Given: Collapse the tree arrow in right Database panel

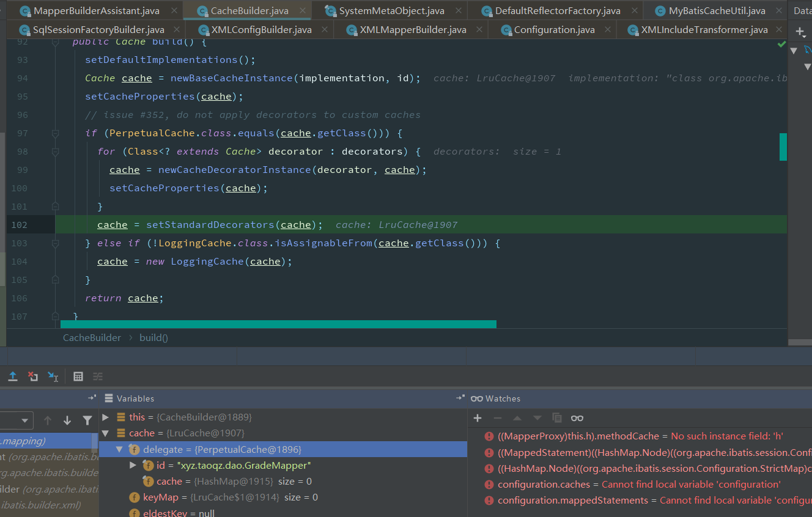Looking at the screenshot, I should click(x=794, y=50).
